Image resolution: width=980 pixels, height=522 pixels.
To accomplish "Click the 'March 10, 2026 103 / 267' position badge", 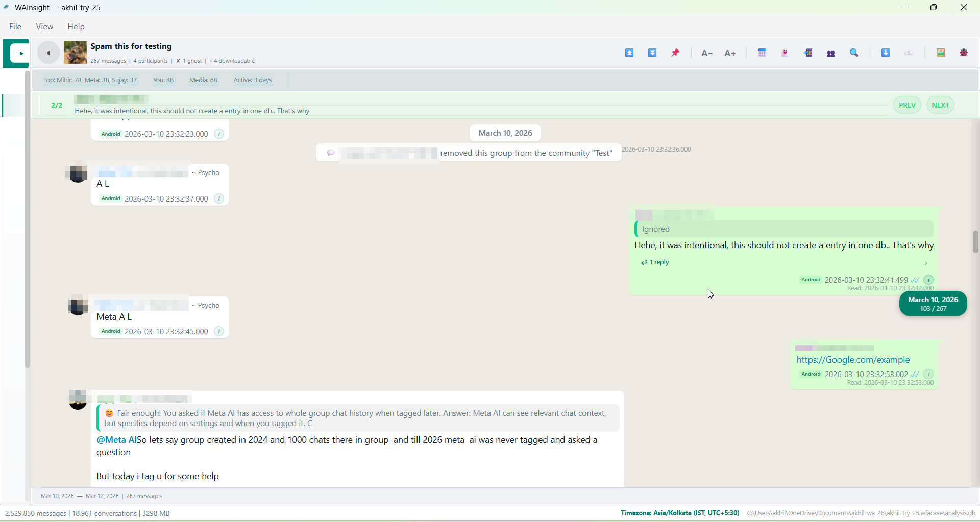I will point(933,304).
